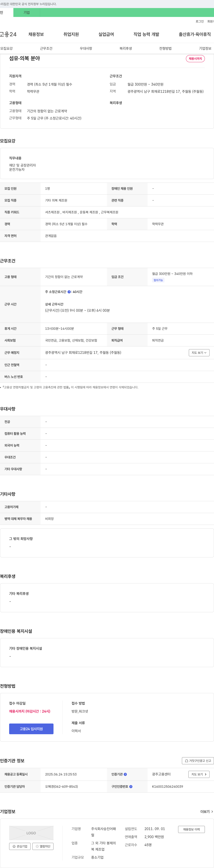Click 기타 의복 제조원 job type cell
Viewport: 214px width, 868px height.
click(56, 200)
